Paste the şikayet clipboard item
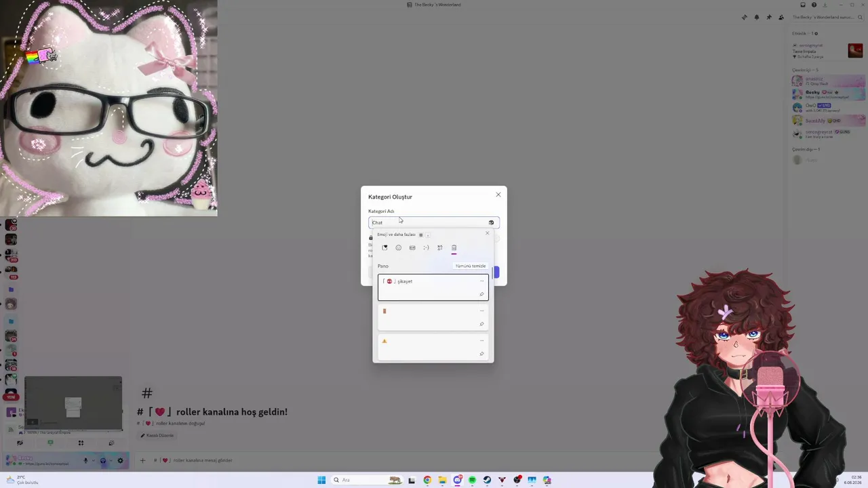Screen dimensions: 868x488 point(433,287)
